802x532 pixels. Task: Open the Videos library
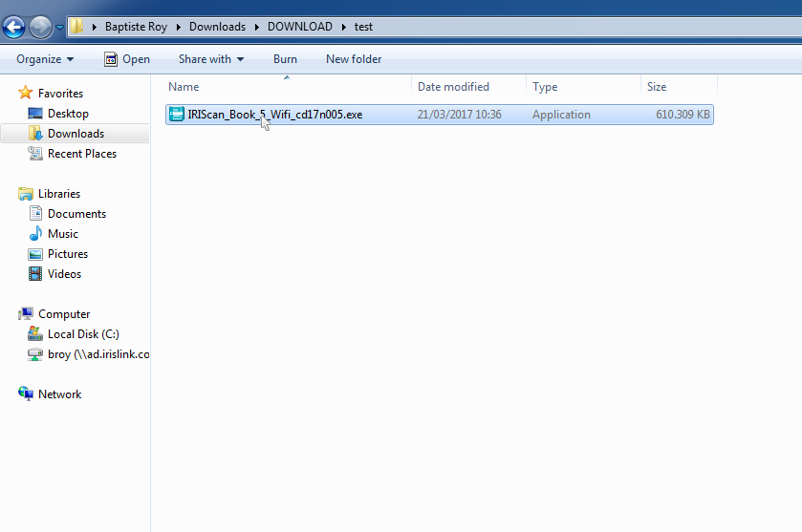(x=64, y=274)
